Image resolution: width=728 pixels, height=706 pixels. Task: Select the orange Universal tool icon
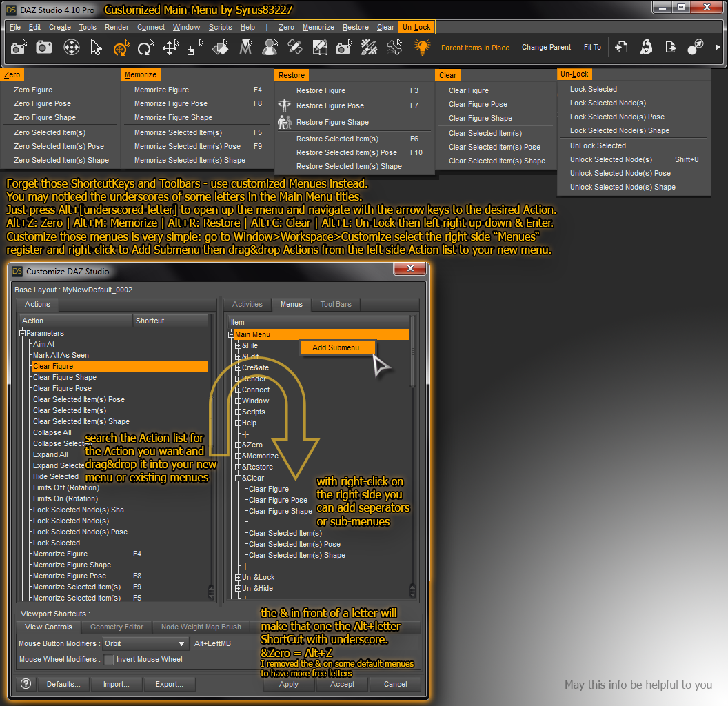click(x=121, y=48)
